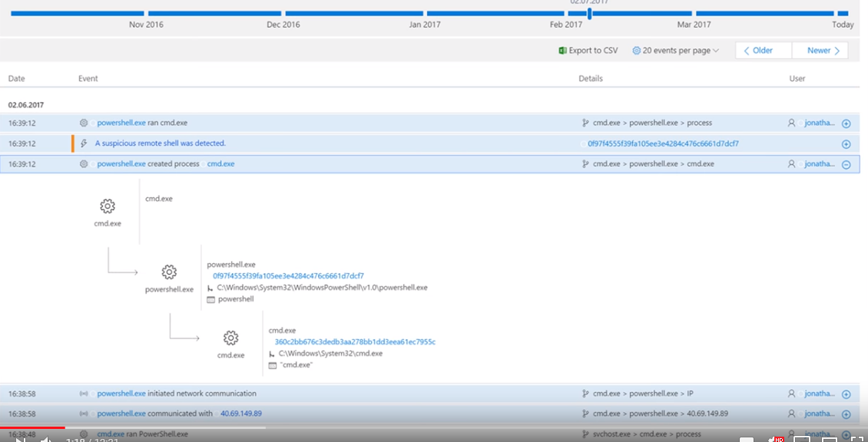Click 16:39:12 timestamp of suspicious remote shell row

(x=22, y=143)
